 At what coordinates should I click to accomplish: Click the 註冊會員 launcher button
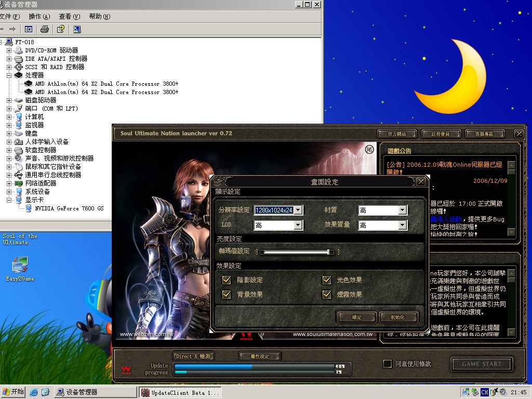click(x=441, y=134)
